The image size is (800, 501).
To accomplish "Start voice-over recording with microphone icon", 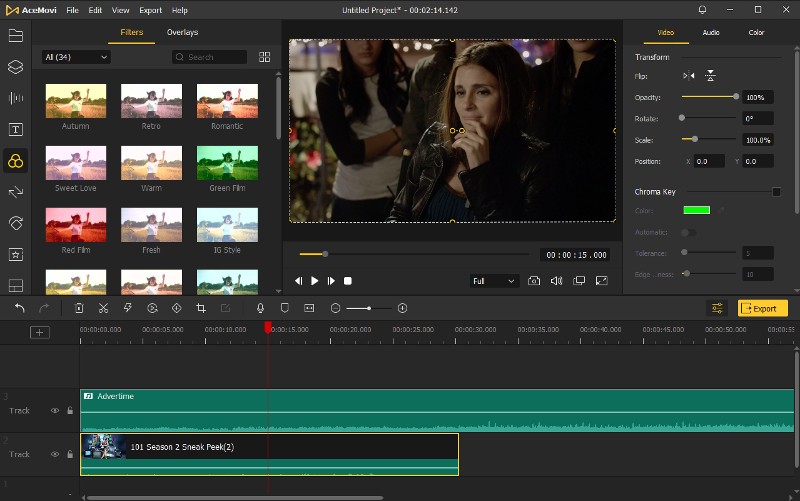I will point(260,308).
